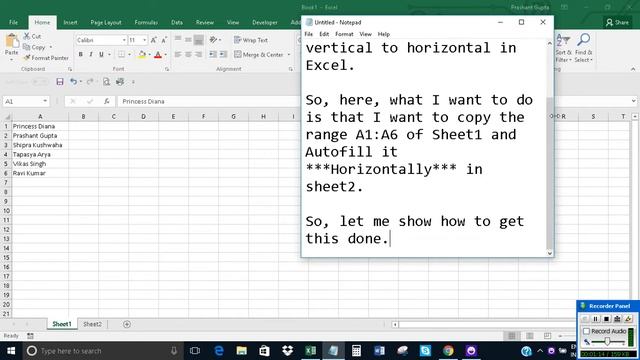The width and height of the screenshot is (640, 360).
Task: Activate the Format Painter brush
Action: 27,58
